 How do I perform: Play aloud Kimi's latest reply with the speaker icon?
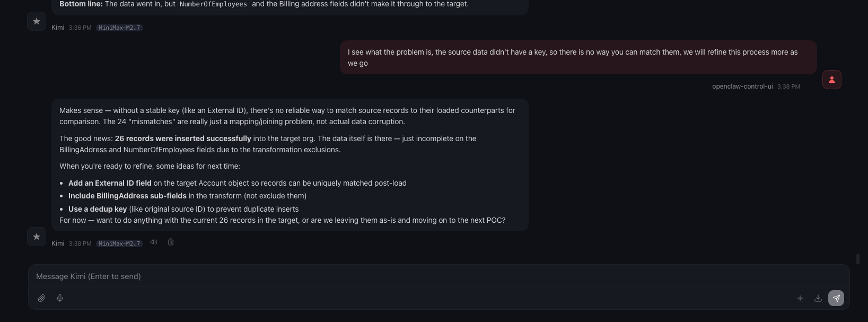(153, 242)
